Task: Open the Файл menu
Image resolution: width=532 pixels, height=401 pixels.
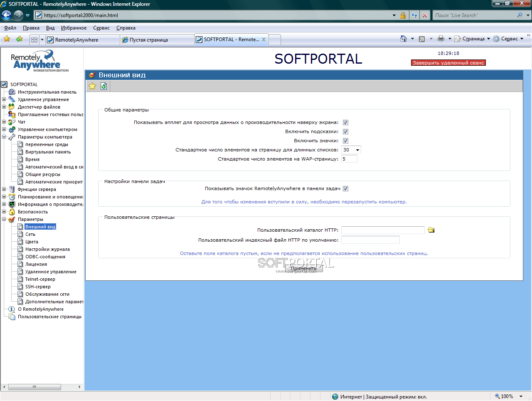Action: [10, 28]
